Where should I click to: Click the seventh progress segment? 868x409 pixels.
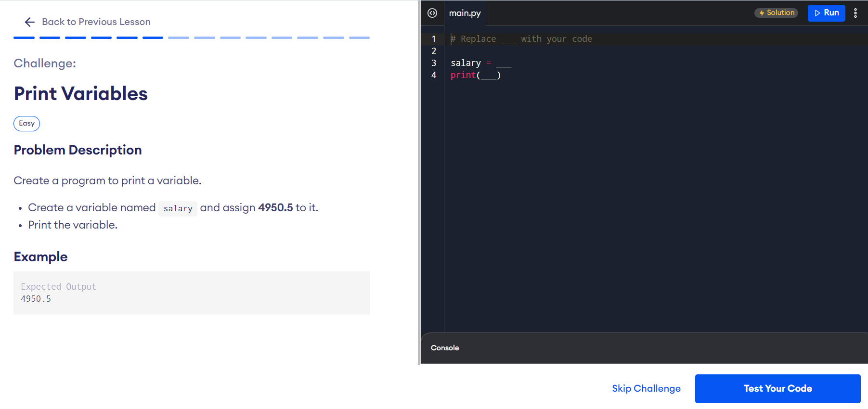179,38
